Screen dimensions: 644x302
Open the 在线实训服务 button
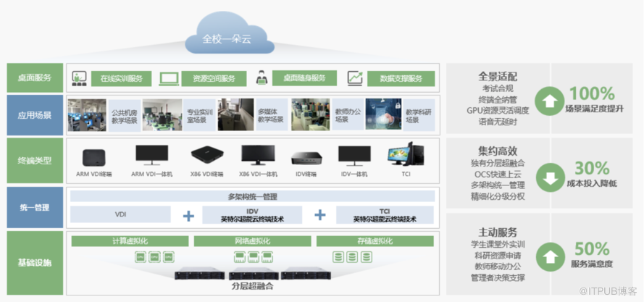(122, 79)
